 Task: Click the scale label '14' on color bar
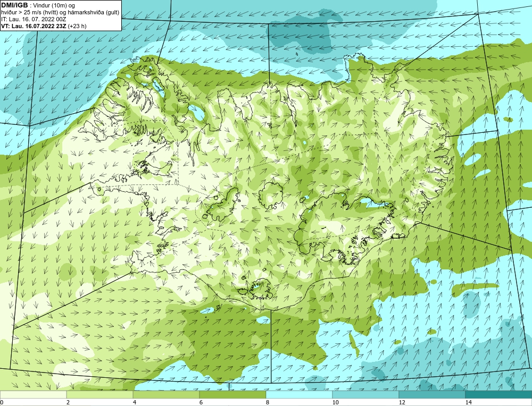coord(469,402)
